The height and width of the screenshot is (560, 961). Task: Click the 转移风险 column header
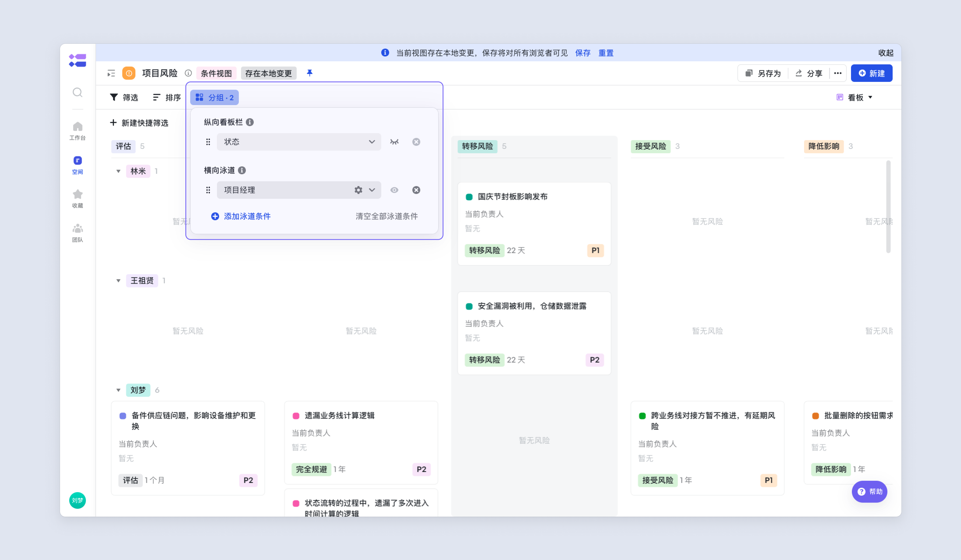(x=477, y=146)
